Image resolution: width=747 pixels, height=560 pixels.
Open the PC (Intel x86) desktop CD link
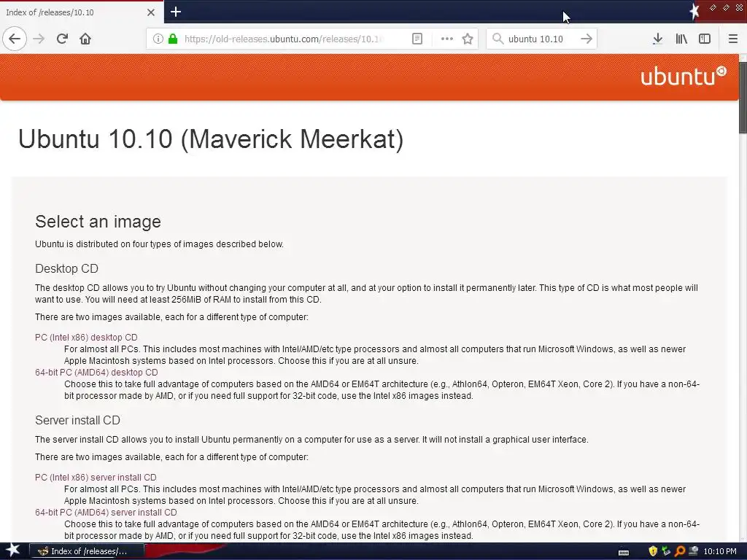[86, 337]
